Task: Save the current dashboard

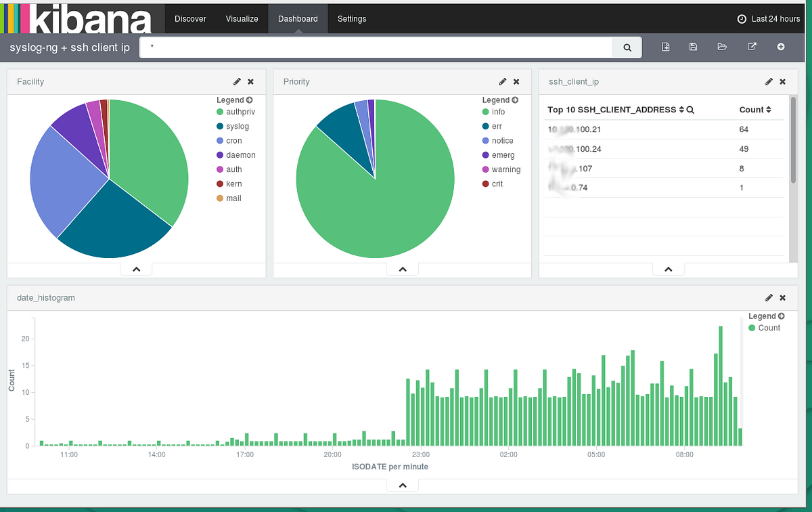Action: (x=693, y=47)
